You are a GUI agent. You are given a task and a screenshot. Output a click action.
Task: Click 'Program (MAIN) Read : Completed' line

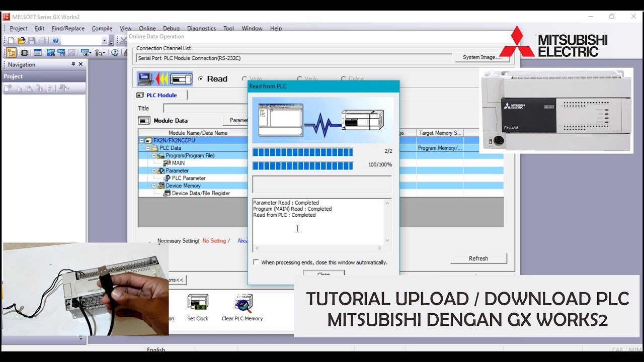292,209
